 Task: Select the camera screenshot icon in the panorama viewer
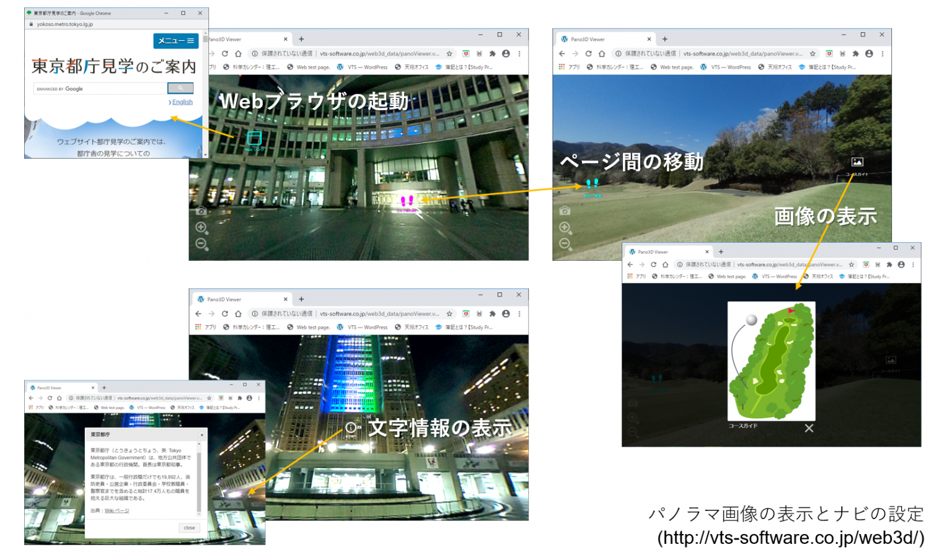point(201,211)
